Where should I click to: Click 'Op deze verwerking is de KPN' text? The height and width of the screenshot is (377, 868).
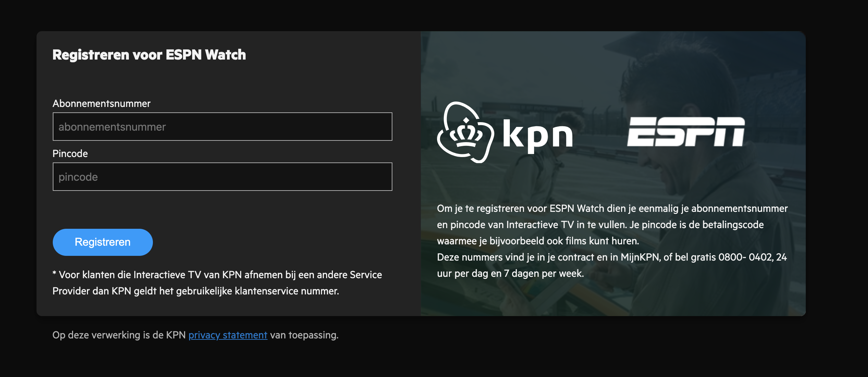pyautogui.click(x=119, y=335)
